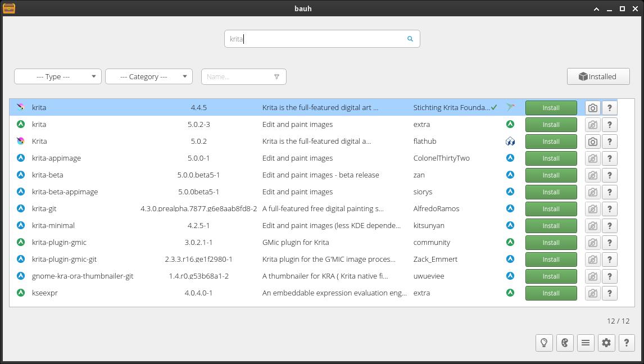
Task: Click the publisher "uwueviee"
Action: [429, 276]
